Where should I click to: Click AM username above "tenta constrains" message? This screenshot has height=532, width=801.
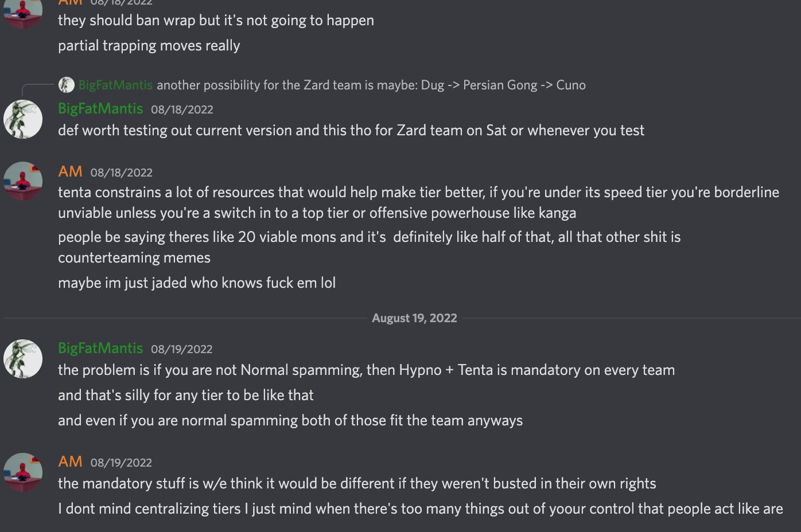70,171
